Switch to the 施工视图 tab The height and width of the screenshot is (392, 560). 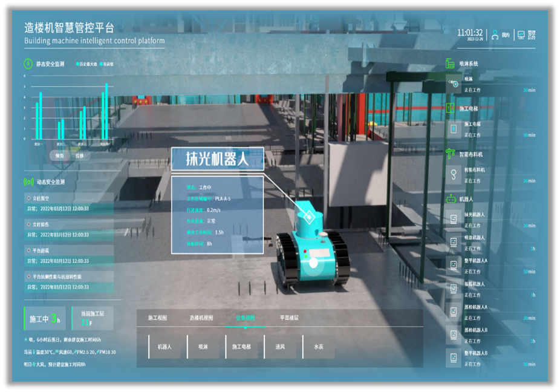tap(157, 318)
